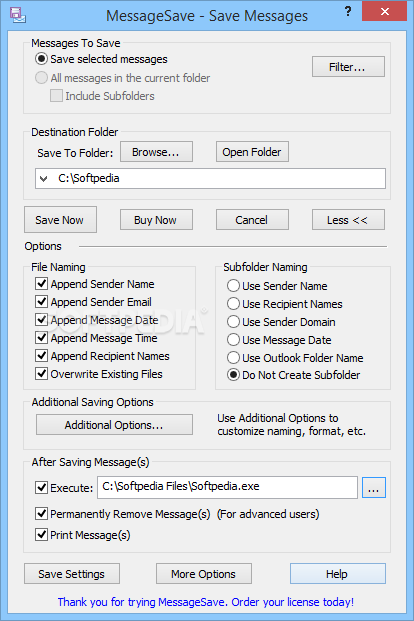
Task: Open the Filter dialog
Action: [348, 67]
